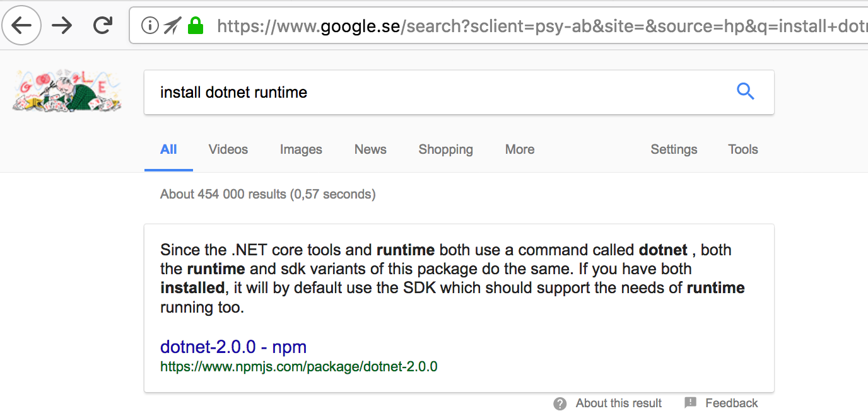Click the npmjs.com package URL text
Image resolution: width=868 pixels, height=411 pixels.
298,366
